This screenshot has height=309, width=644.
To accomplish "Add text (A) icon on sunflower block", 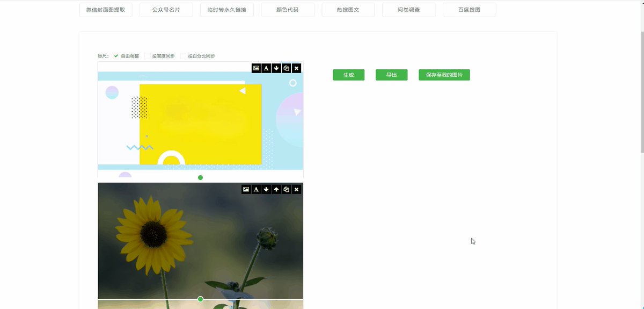I will click(x=256, y=189).
